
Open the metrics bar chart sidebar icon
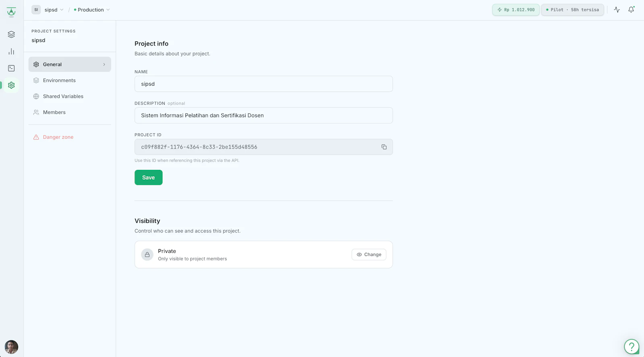click(x=11, y=52)
